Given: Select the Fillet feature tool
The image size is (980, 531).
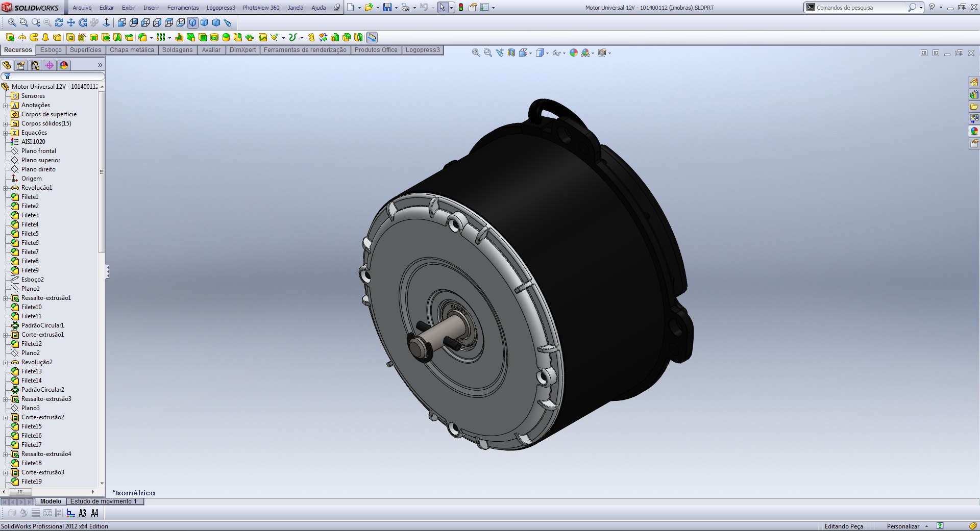Looking at the screenshot, I should [143, 37].
